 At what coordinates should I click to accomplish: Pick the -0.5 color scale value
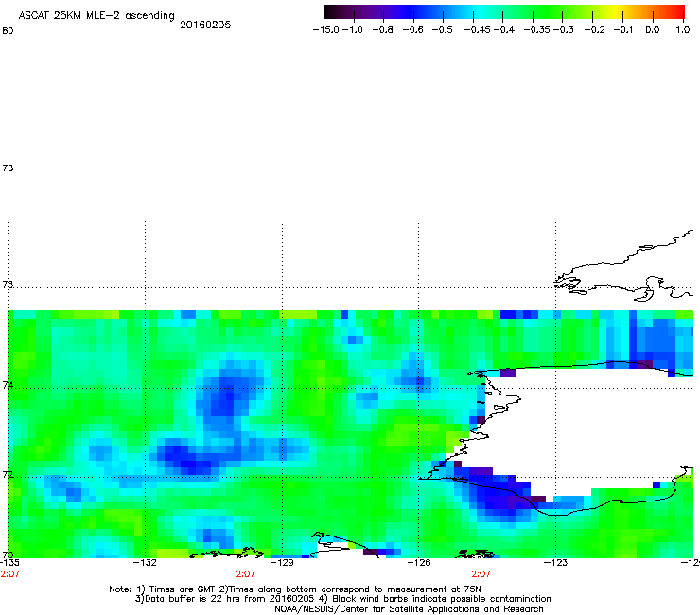tap(443, 30)
